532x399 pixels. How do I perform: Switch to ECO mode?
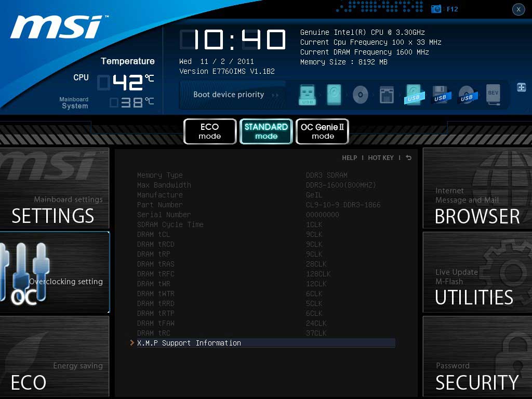pyautogui.click(x=210, y=131)
